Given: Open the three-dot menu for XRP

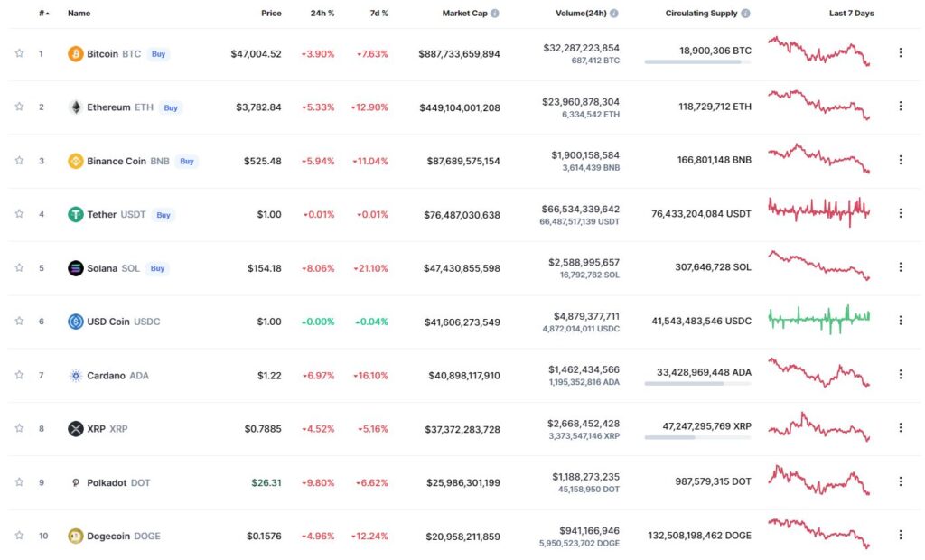Looking at the screenshot, I should pos(901,427).
